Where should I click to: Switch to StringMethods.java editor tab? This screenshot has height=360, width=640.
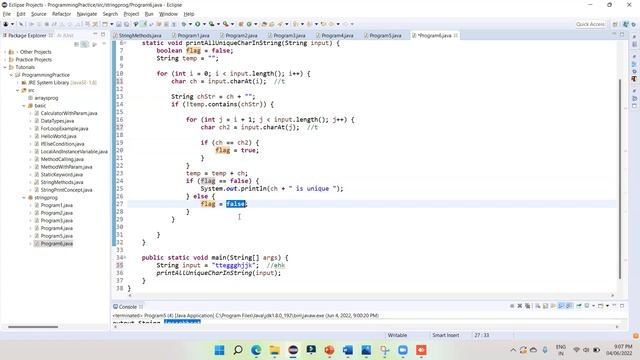pyautogui.click(x=140, y=36)
